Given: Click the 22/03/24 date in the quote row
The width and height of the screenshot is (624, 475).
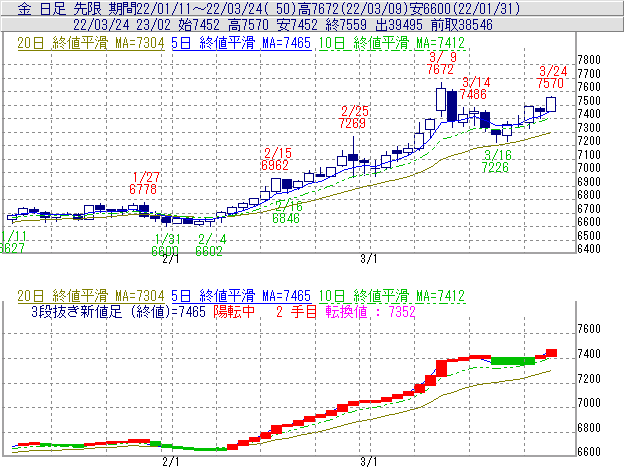Looking at the screenshot, I should [x=101, y=25].
